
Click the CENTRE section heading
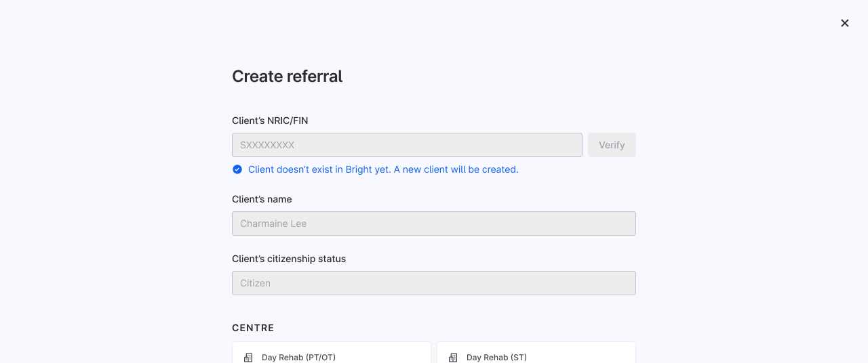(x=253, y=328)
